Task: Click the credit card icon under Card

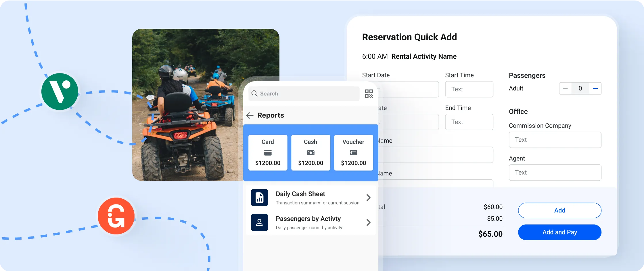Action: [x=268, y=153]
